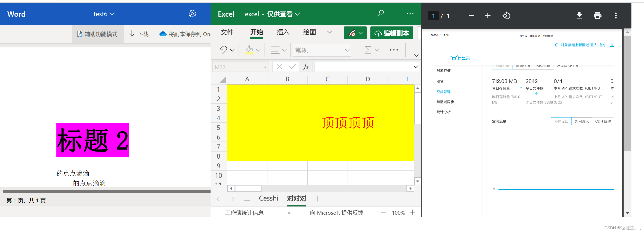Viewport: 644px width, 232px height.
Task: Click 对象存储上新区域 announcement link in PDF
Action: pos(584,45)
